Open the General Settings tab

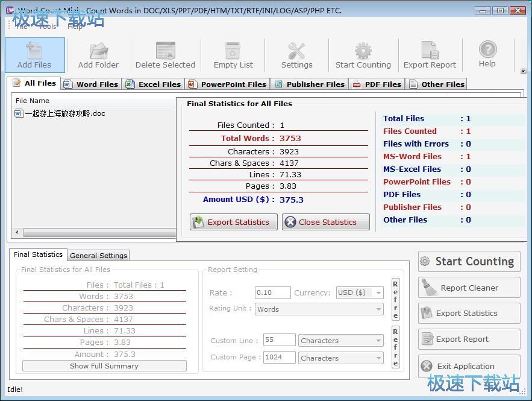pos(98,256)
